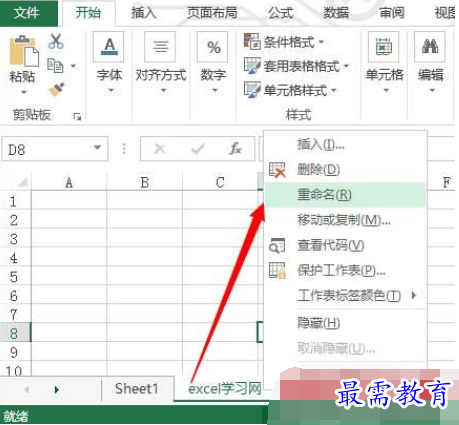The width and height of the screenshot is (459, 425).
Task: Switch to the 插入 Insert tab
Action: click(x=144, y=13)
